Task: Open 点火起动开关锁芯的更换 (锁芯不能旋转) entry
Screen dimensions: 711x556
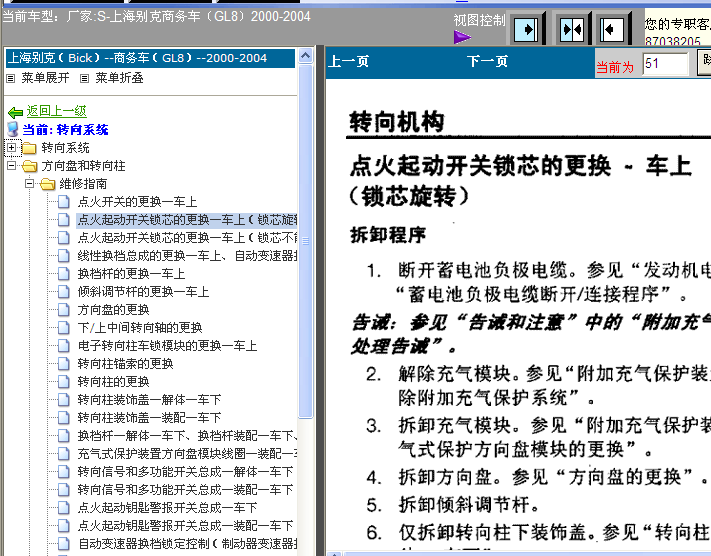Action: (x=187, y=238)
